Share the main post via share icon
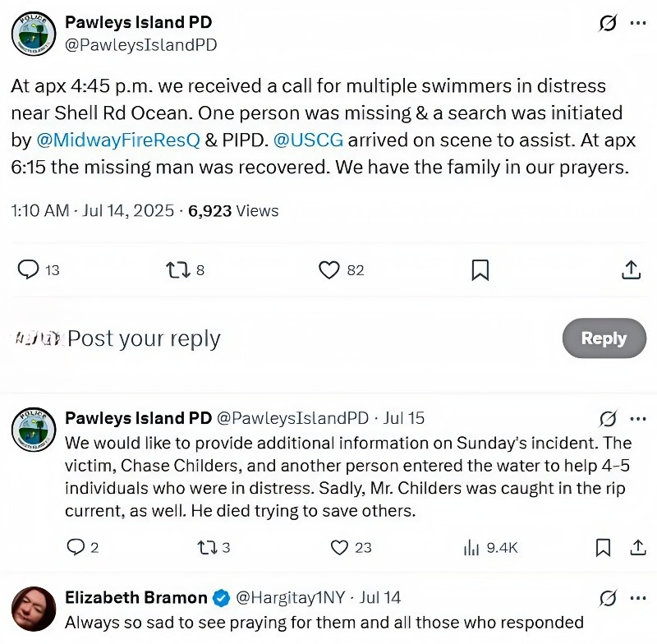657x644 pixels. click(x=631, y=269)
